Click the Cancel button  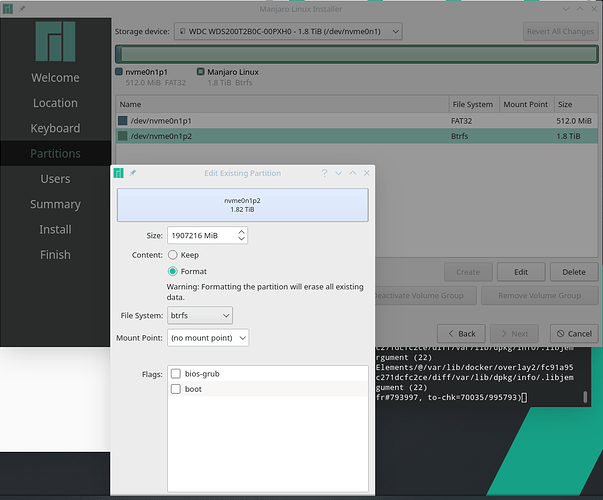click(574, 333)
